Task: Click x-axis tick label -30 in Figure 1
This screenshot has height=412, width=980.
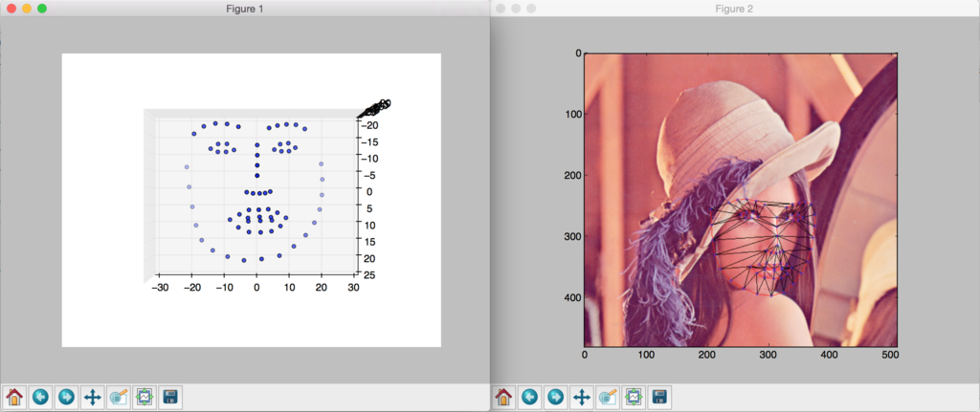Action: (x=160, y=288)
